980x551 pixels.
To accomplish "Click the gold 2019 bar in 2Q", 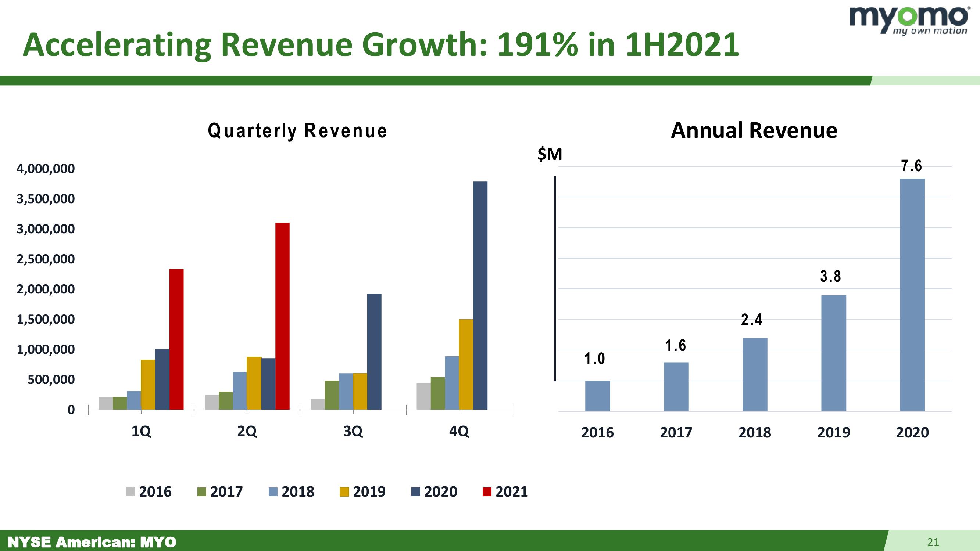I will (x=254, y=383).
